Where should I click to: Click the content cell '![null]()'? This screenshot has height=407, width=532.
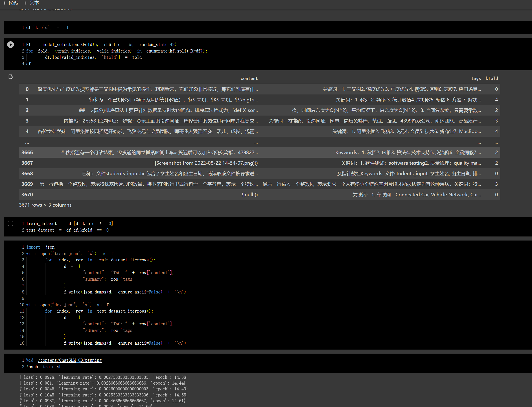pyautogui.click(x=250, y=195)
